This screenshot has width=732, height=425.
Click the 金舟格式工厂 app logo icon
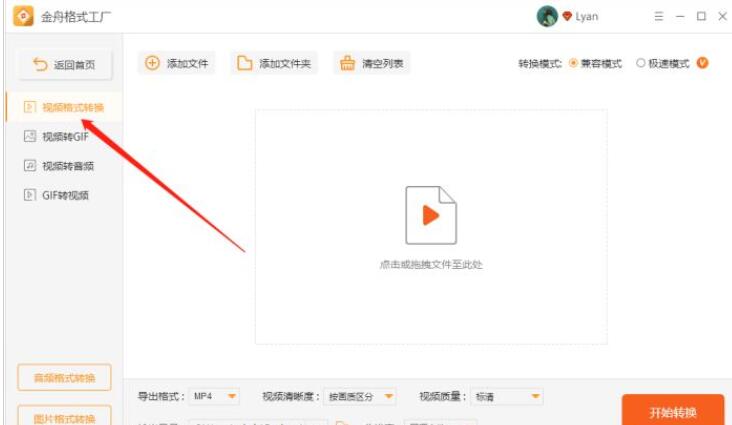[23, 16]
